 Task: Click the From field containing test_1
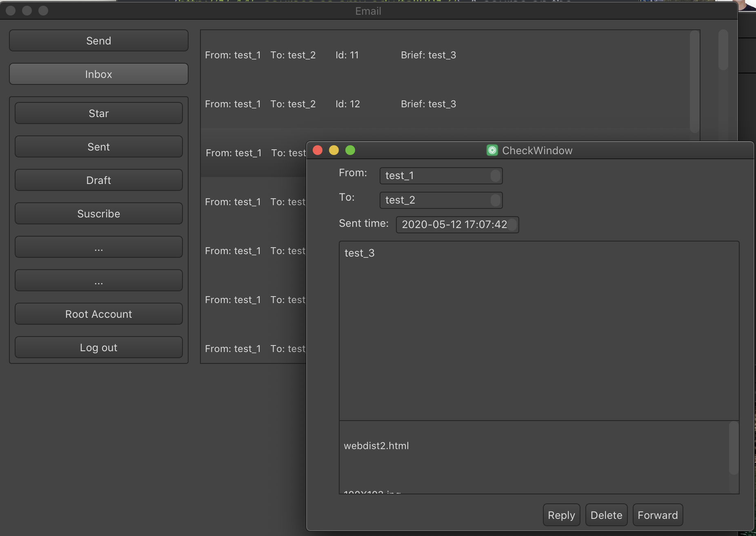[441, 176]
